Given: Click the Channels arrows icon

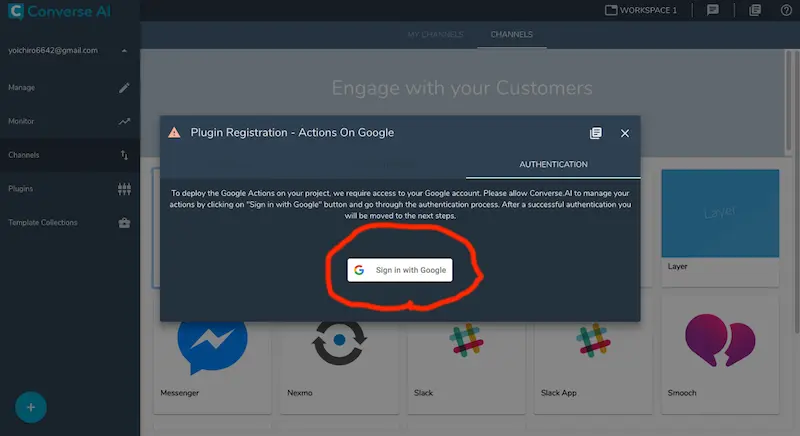Looking at the screenshot, I should point(124,155).
